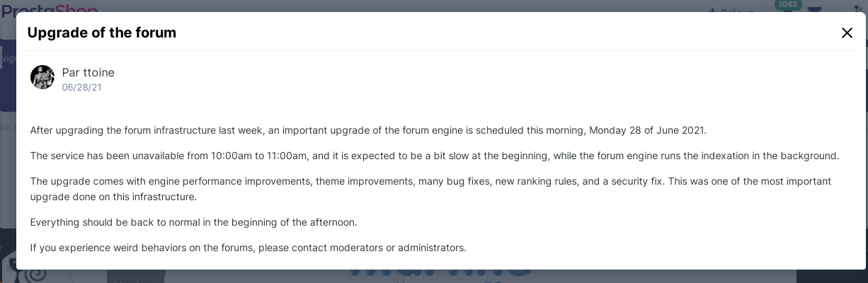The width and height of the screenshot is (868, 283).
Task: Select the paragraph on engine performance improvements
Action: tap(430, 189)
